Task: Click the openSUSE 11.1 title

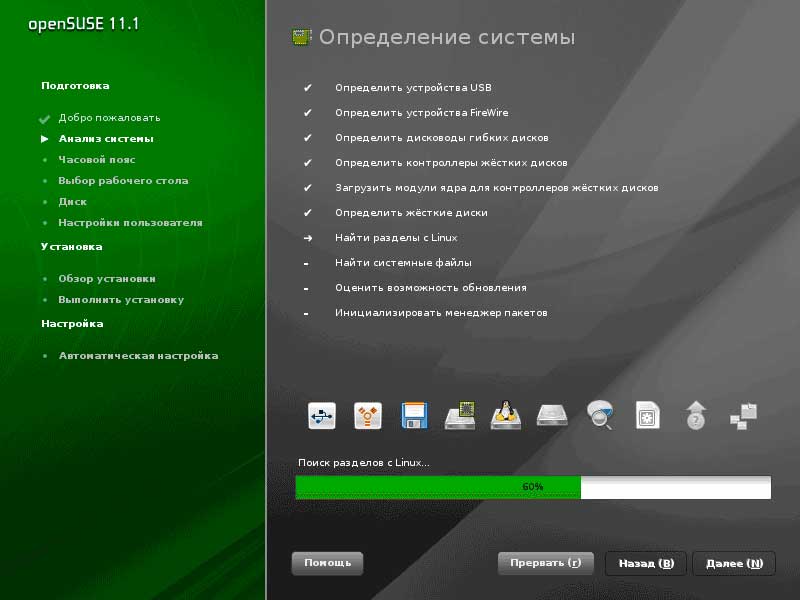Action: pyautogui.click(x=83, y=24)
